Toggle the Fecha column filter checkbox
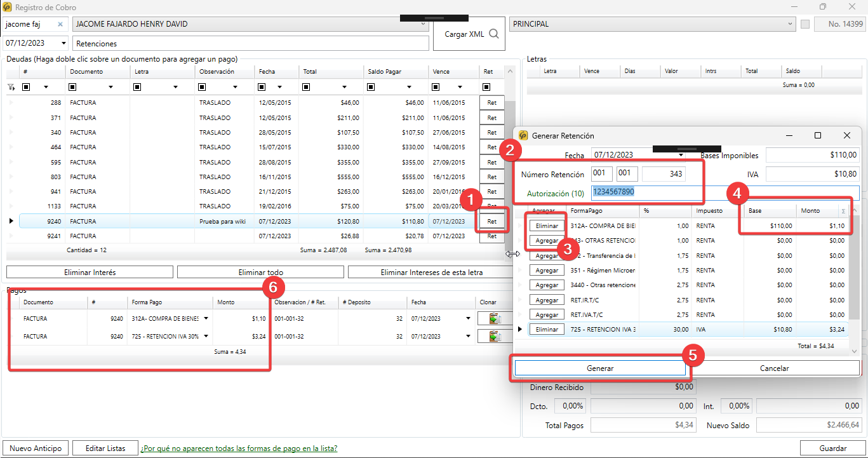868x458 pixels. coord(262,87)
